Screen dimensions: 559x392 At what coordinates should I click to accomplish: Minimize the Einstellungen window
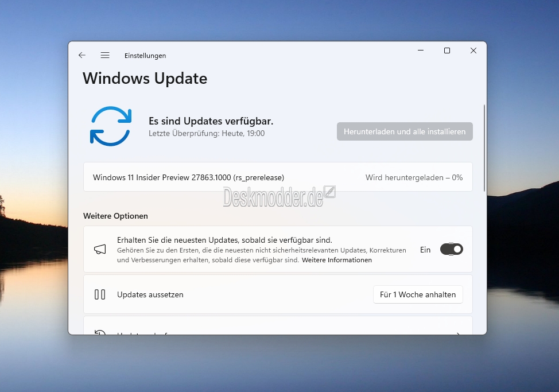tap(421, 51)
